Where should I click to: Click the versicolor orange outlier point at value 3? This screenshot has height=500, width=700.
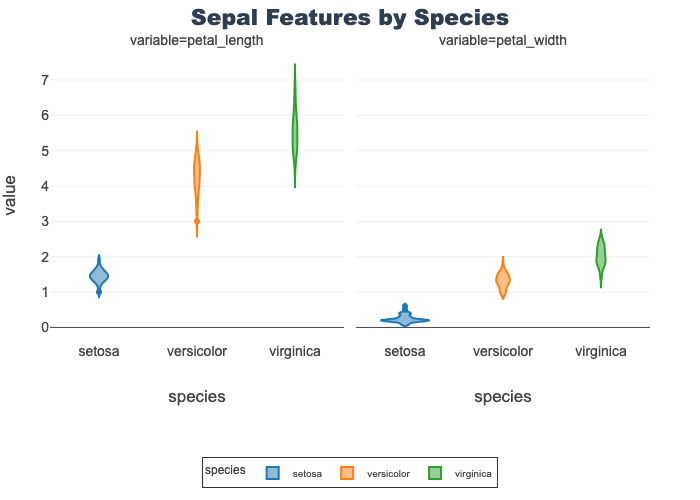(x=197, y=221)
